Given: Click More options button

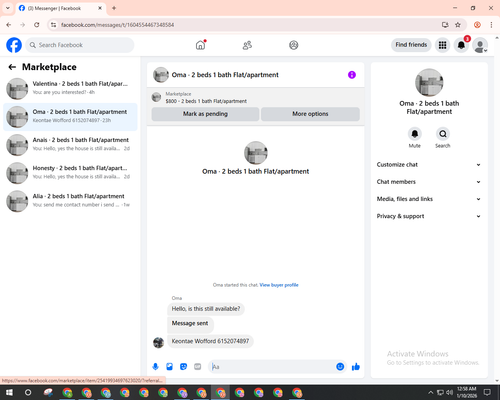Looking at the screenshot, I should pyautogui.click(x=310, y=114).
